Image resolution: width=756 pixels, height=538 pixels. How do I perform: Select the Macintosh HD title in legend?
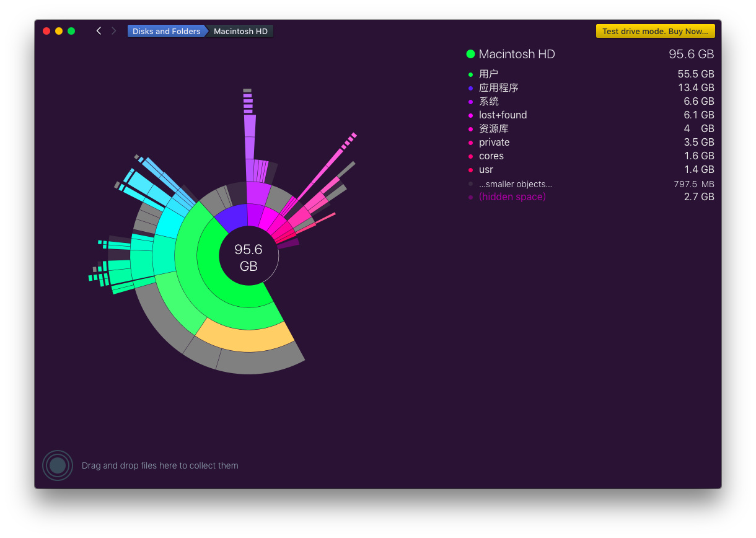[517, 54]
